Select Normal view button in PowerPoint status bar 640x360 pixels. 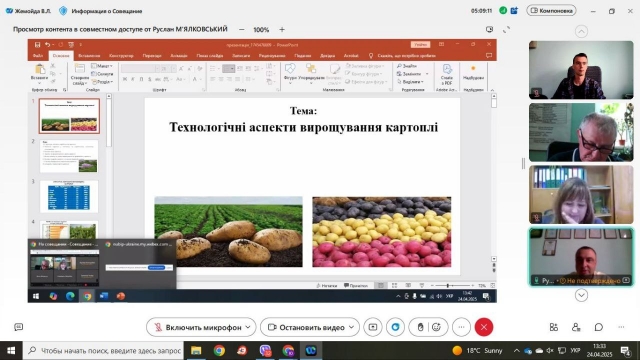tap(381, 285)
